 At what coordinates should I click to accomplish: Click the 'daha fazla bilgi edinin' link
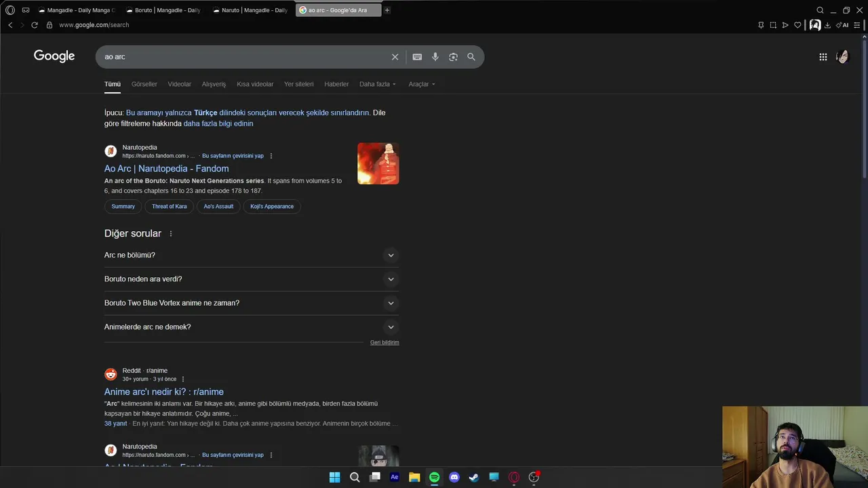(218, 124)
